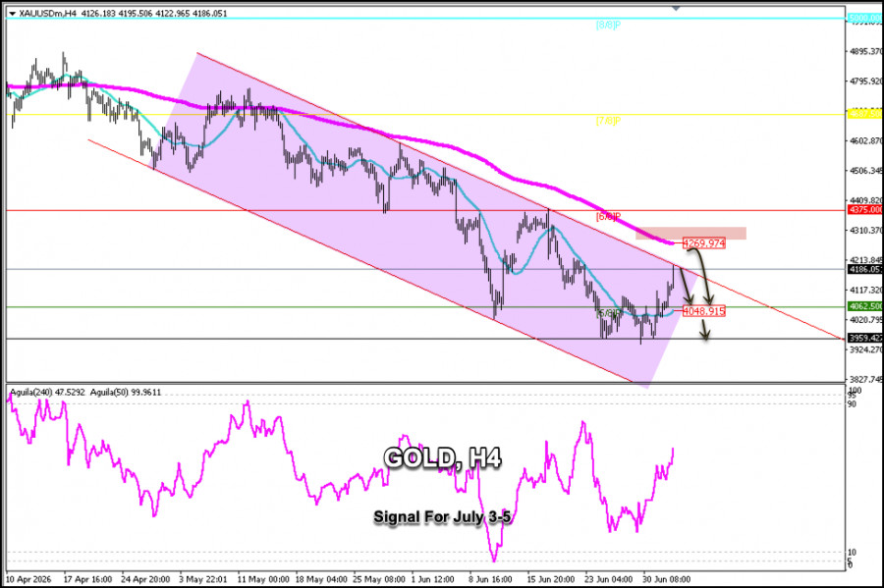The height and width of the screenshot is (588, 884).
Task: Click the green 4062.500 axis price tag
Action: pos(865,306)
